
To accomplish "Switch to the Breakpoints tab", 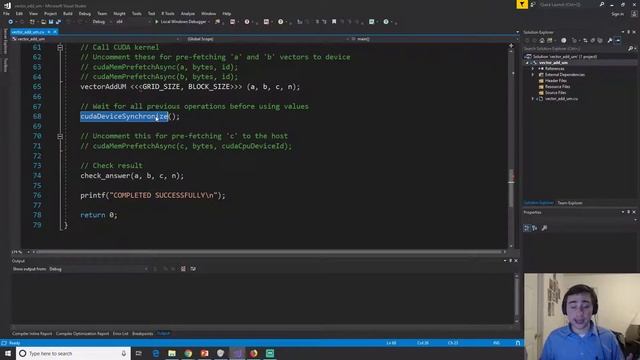I will (142, 334).
